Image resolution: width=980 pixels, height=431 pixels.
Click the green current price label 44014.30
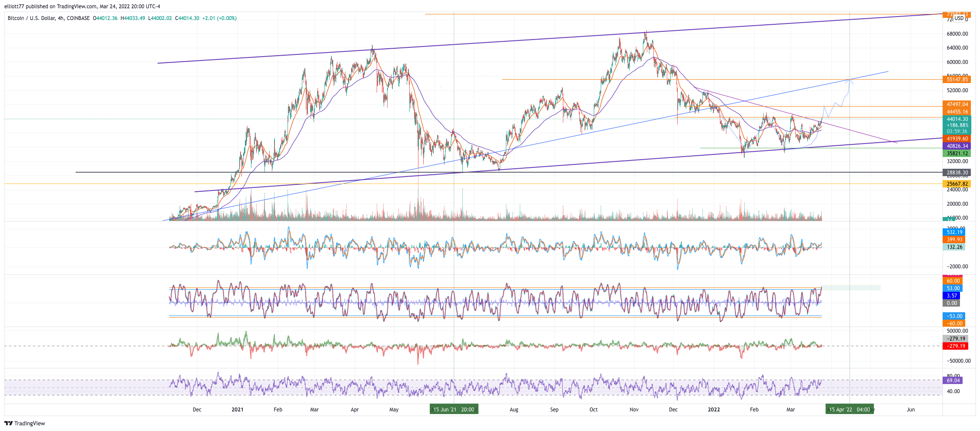(x=957, y=119)
